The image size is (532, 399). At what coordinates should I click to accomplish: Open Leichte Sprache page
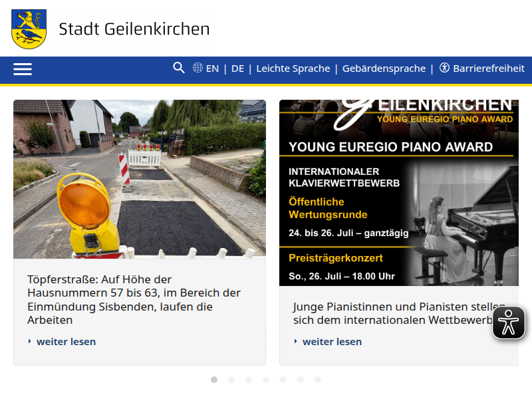[293, 68]
